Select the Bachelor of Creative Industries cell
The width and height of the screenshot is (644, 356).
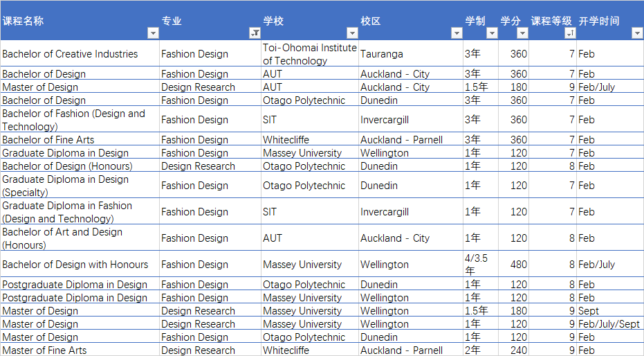tap(80, 53)
